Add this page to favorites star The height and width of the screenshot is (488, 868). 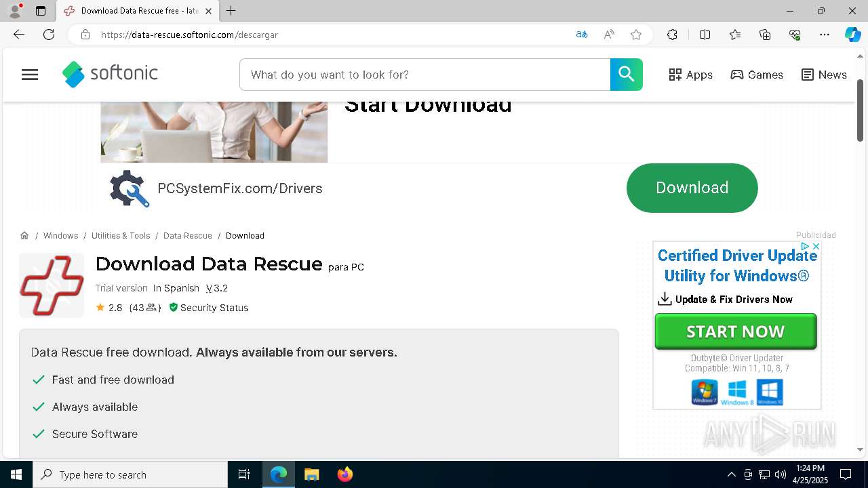(x=636, y=35)
